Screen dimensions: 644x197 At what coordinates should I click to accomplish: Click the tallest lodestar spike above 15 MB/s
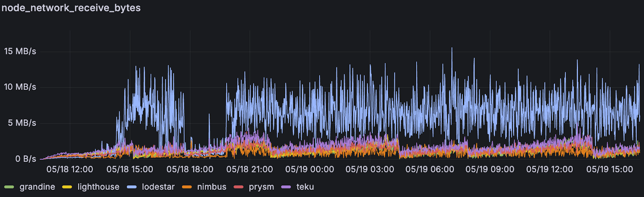(452, 49)
